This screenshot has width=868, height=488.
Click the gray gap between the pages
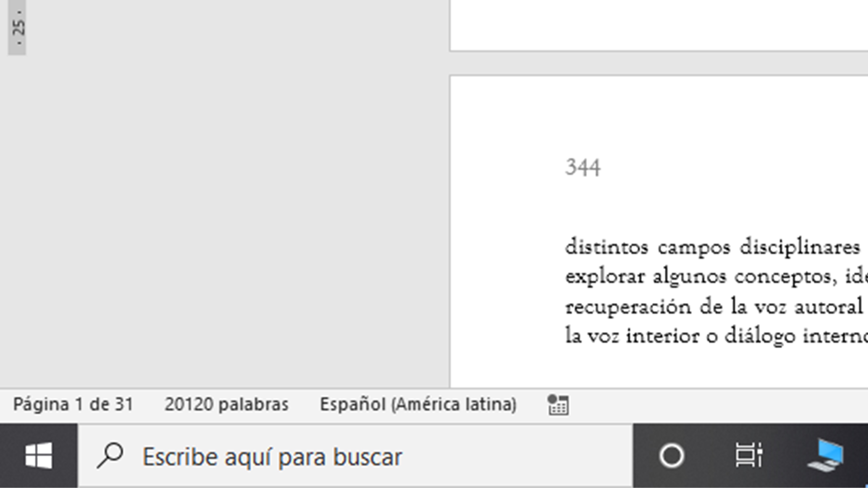(657, 63)
